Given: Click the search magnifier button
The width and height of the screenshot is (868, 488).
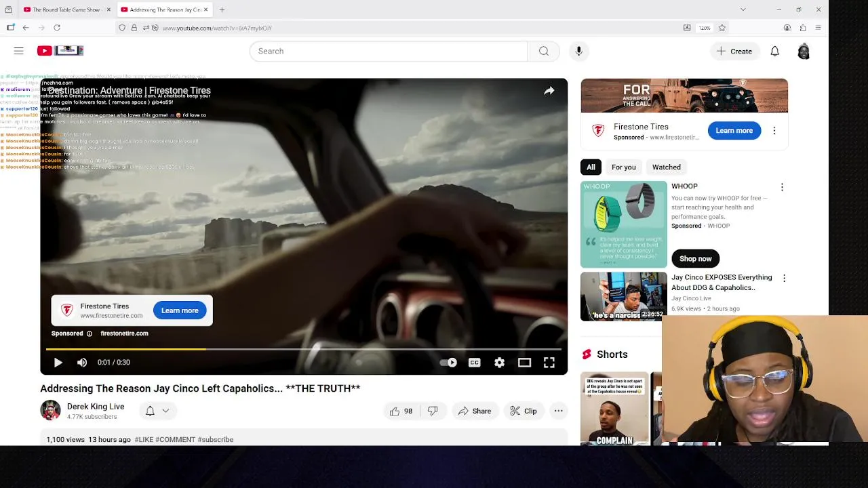Looking at the screenshot, I should point(543,51).
